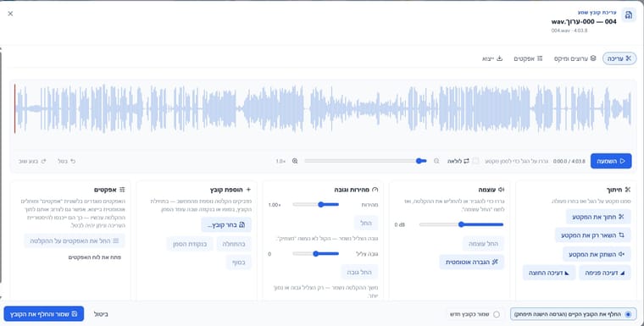Run auto gain (הגברה אוטומטית)
Viewport: 644px width, 326px height.
tap(471, 262)
